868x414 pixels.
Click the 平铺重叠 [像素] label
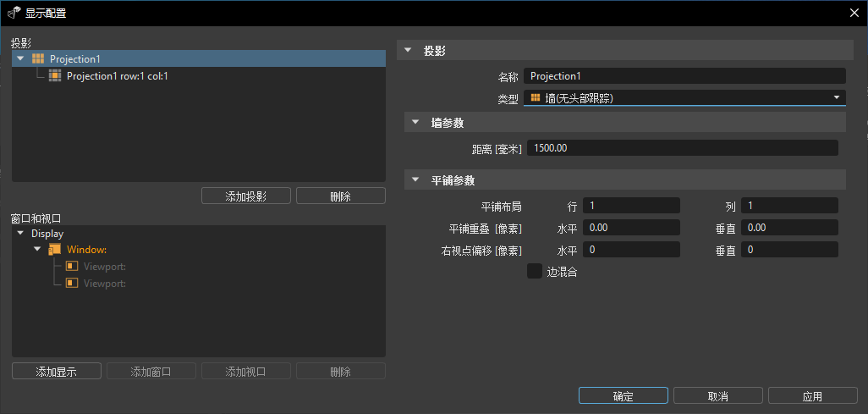point(485,228)
